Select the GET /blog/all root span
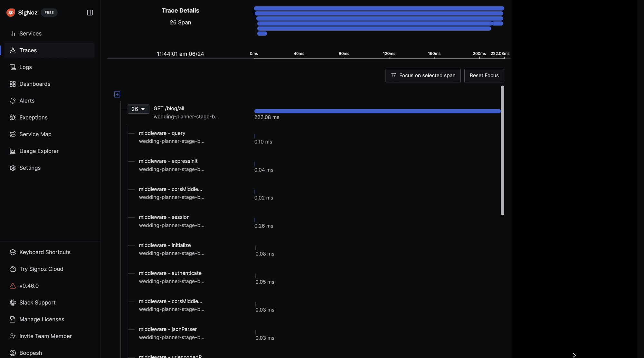The width and height of the screenshot is (644, 358). click(x=186, y=112)
